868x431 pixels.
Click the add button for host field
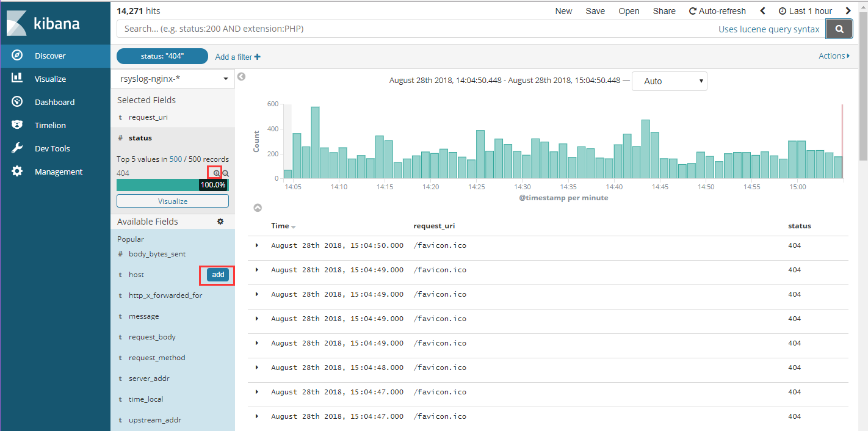(218, 275)
